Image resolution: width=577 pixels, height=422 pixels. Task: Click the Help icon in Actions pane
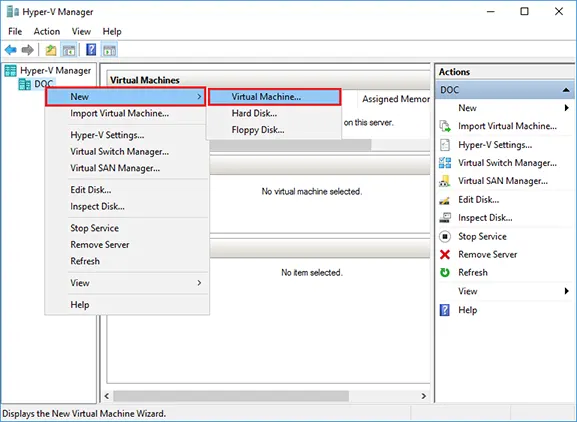click(445, 310)
